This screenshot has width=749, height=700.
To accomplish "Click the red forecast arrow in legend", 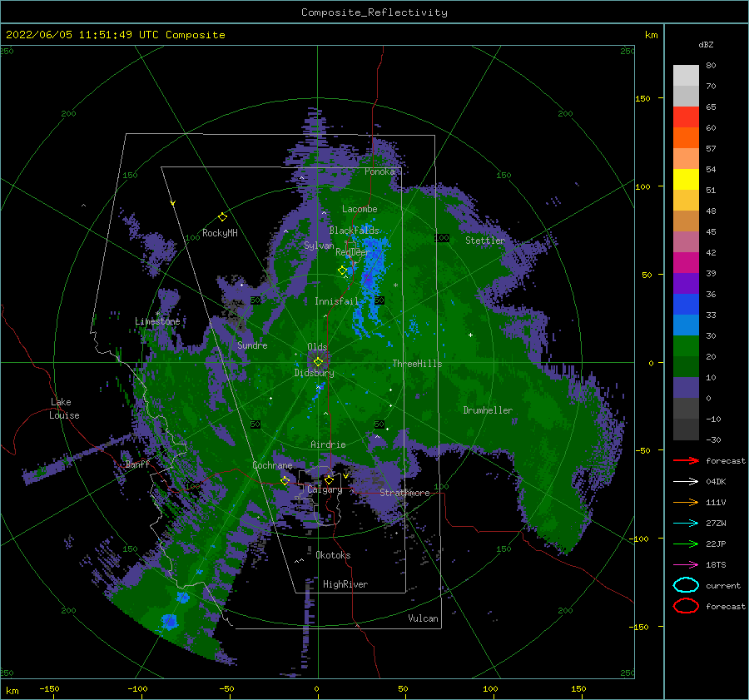I will [686, 460].
